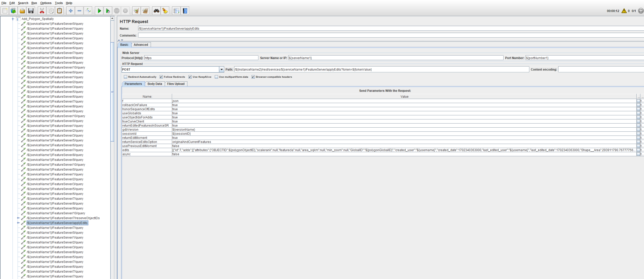Enable Redirect Automatically checkbox
644x279 pixels.
point(125,77)
